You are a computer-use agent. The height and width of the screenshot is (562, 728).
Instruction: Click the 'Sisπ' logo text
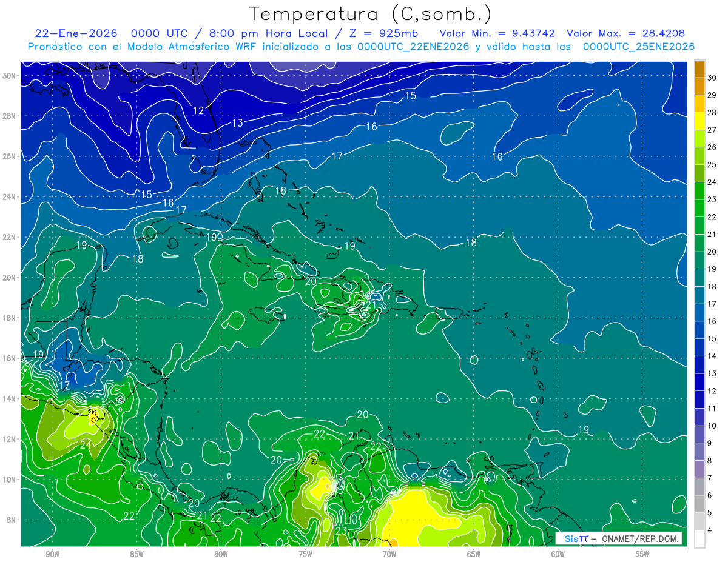[576, 538]
